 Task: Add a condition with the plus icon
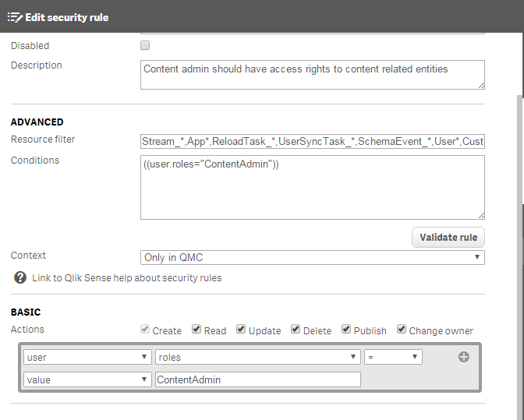pos(464,357)
